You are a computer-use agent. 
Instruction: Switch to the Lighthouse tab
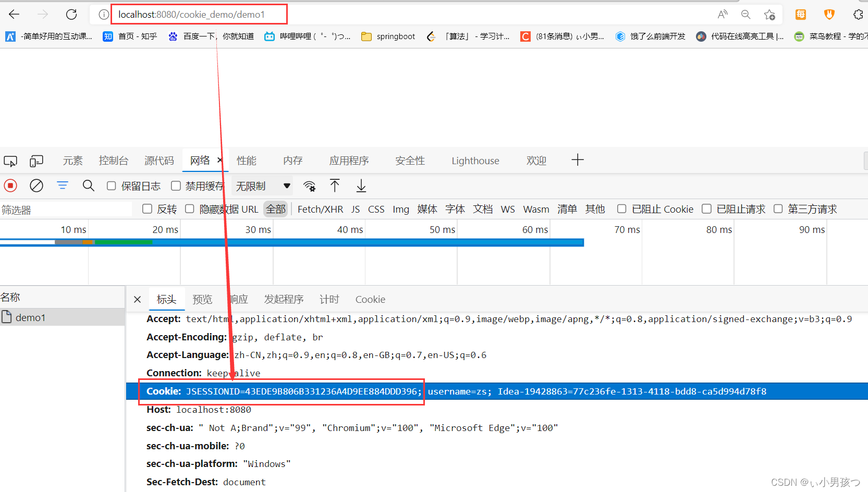coord(475,161)
